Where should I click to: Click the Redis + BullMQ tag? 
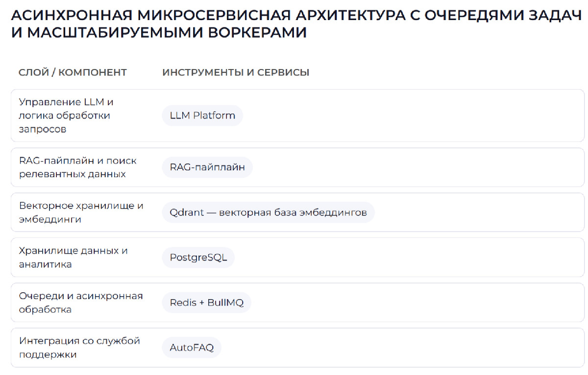pos(206,303)
